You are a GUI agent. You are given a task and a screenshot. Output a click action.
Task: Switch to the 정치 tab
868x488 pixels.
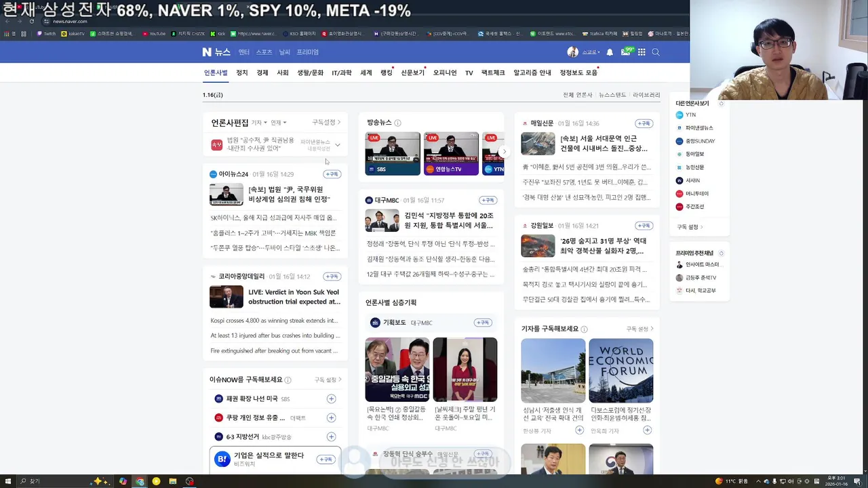[242, 73]
